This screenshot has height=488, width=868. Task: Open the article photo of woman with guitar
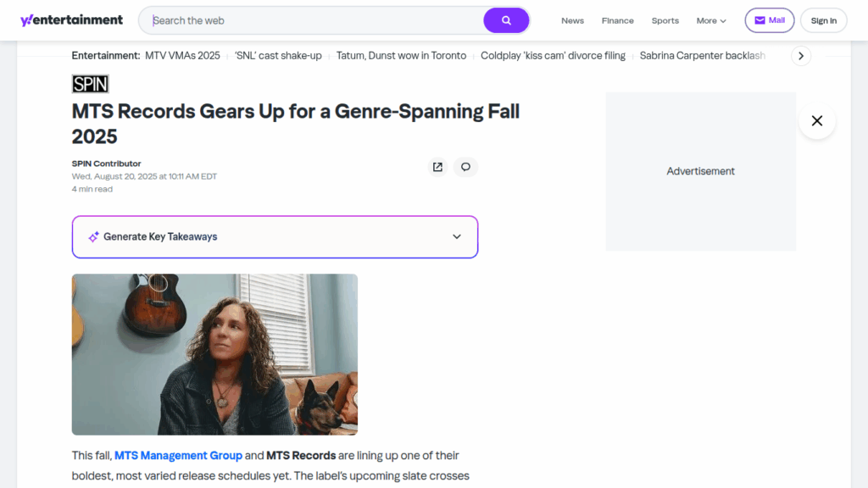(x=214, y=354)
